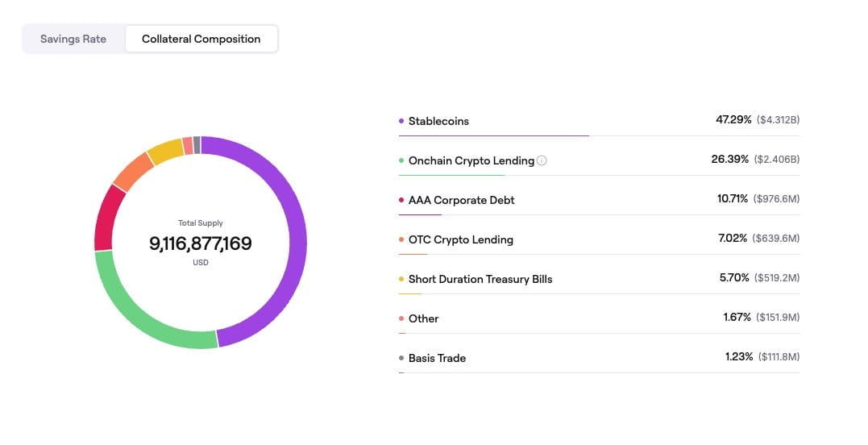Click the yellow donut chart segment

[166, 151]
